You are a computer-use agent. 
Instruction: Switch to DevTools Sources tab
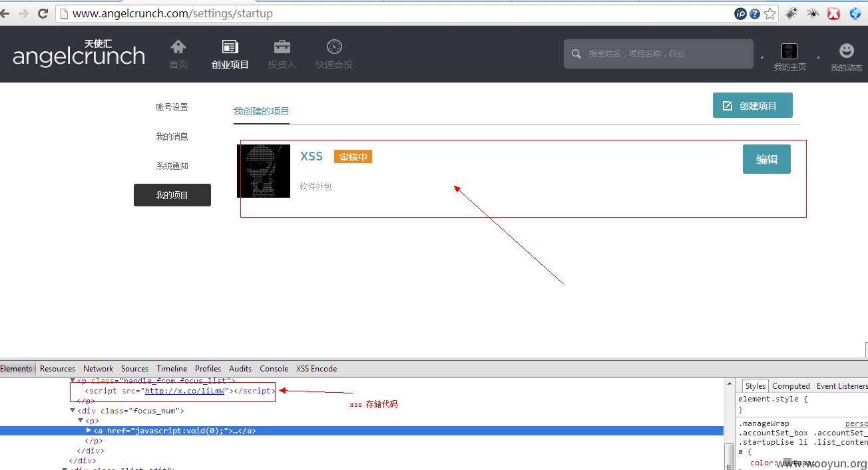click(134, 369)
